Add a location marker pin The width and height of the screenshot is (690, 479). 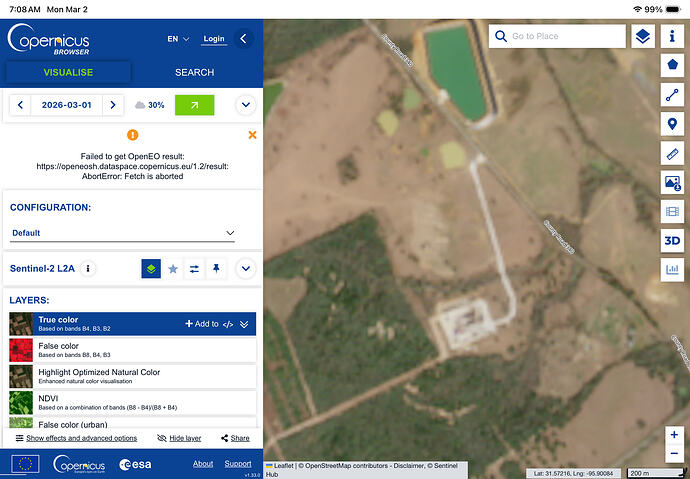[672, 124]
